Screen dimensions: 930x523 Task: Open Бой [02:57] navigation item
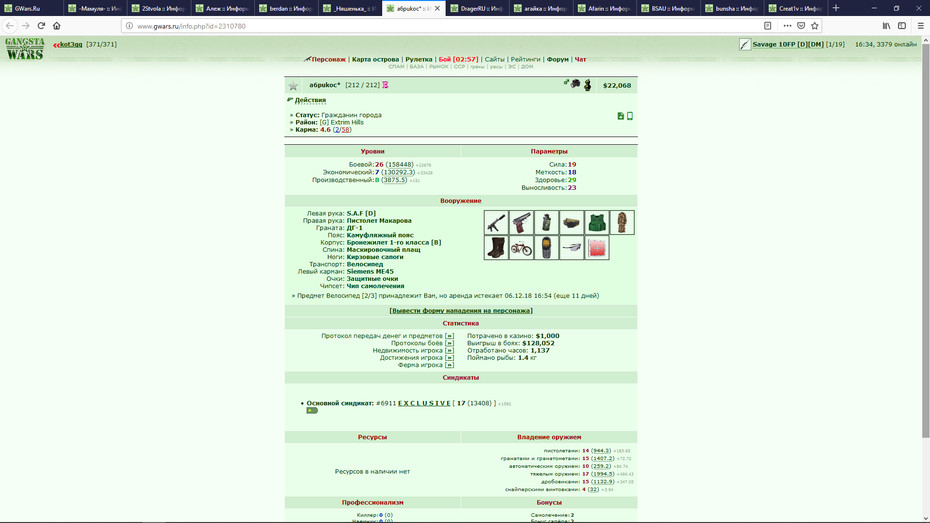458,59
